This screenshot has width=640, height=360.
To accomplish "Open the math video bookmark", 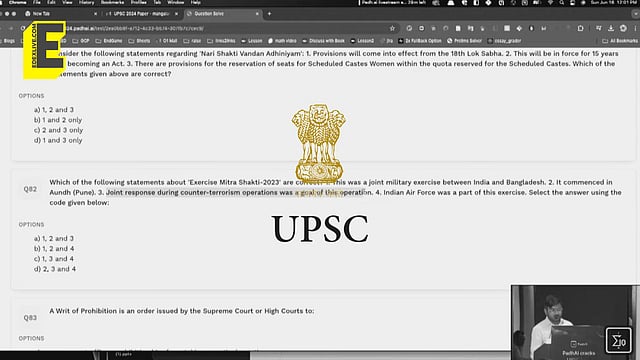I will pos(282,41).
